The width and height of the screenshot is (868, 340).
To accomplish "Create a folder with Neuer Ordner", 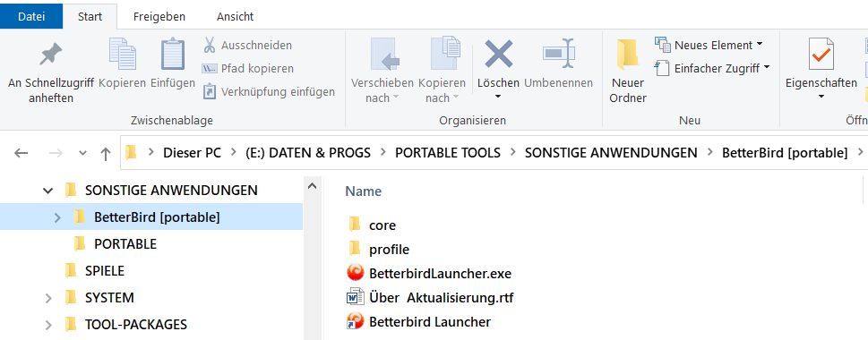I will point(628,71).
